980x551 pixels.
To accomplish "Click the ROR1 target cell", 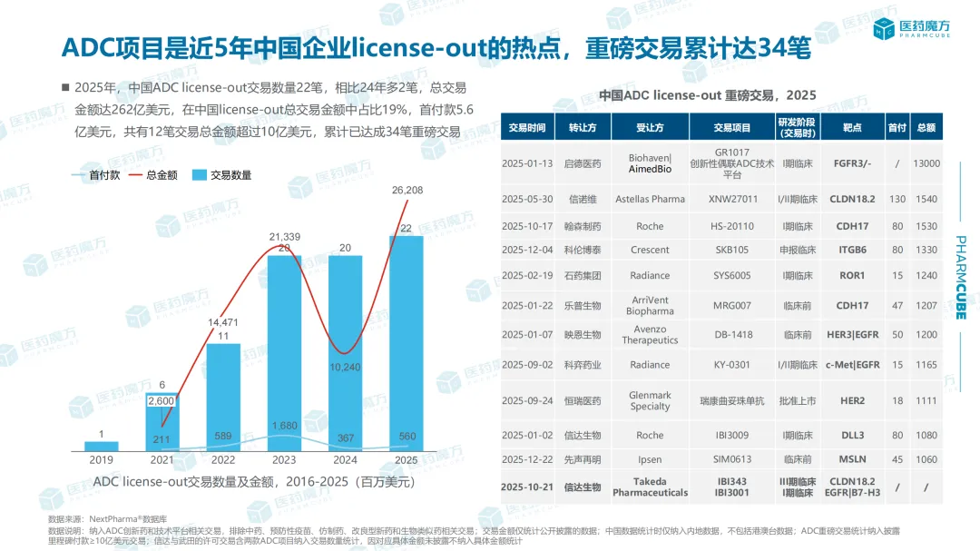I will [x=852, y=275].
